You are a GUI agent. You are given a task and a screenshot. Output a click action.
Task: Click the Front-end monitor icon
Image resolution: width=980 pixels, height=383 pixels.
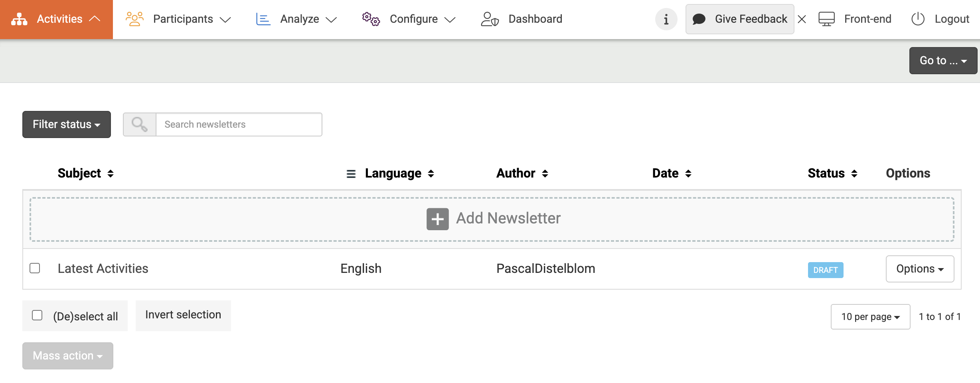pyautogui.click(x=826, y=19)
